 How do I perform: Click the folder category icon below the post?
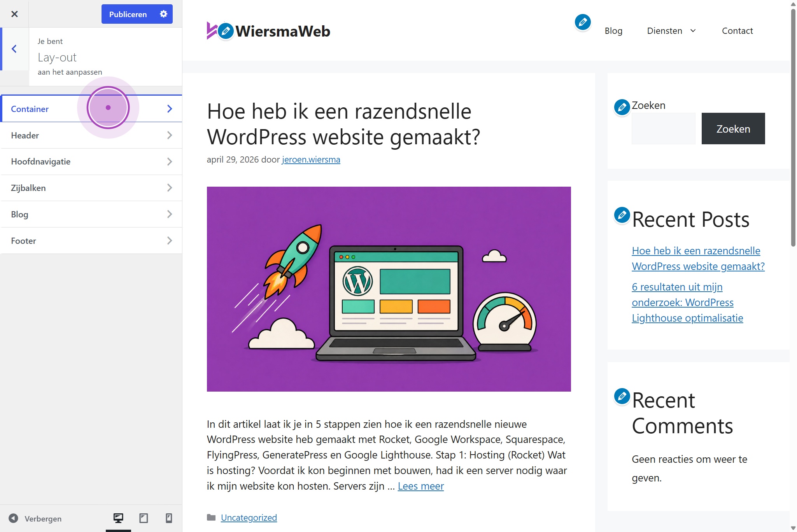[x=211, y=517]
